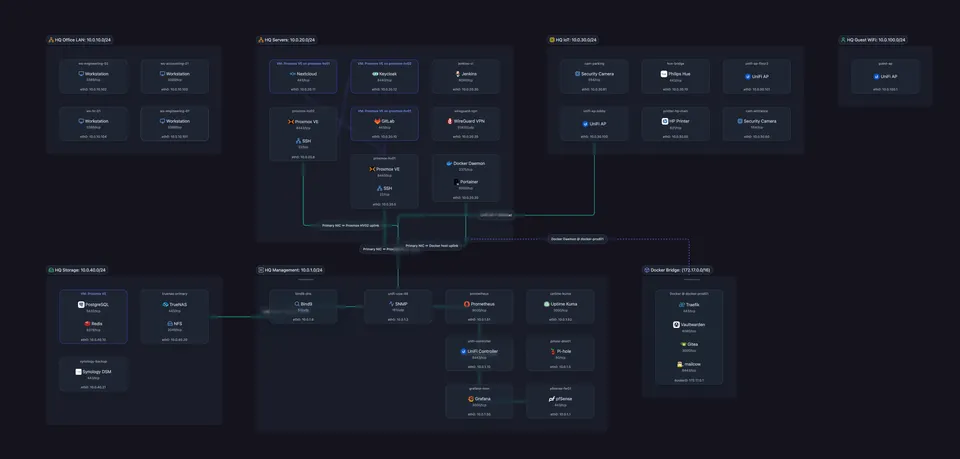
Task: Click the Jenkins service name
Action: tap(470, 73)
